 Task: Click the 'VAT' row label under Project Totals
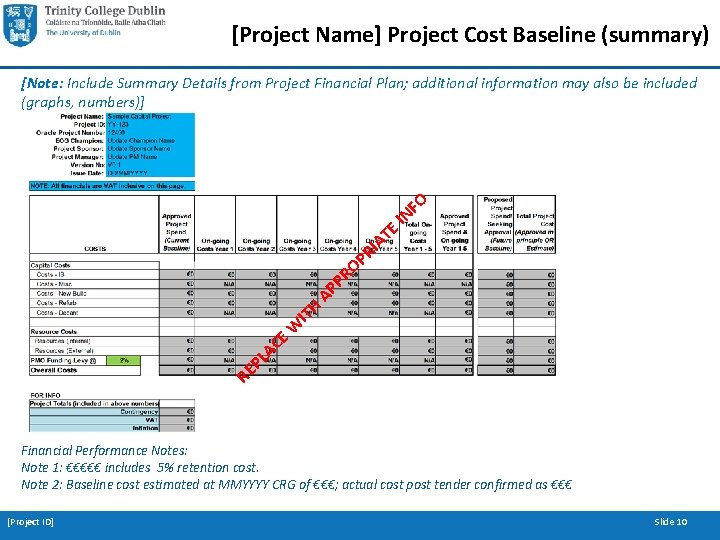click(152, 420)
